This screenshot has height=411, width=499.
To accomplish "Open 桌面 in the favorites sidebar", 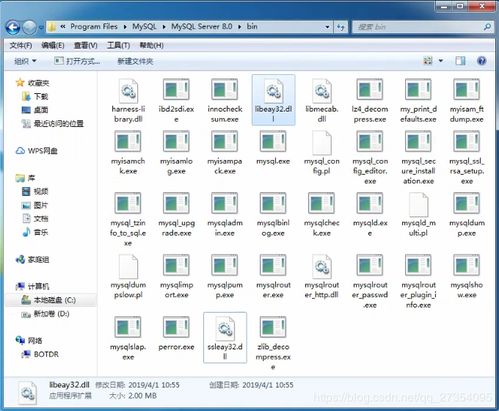I will 35,110.
